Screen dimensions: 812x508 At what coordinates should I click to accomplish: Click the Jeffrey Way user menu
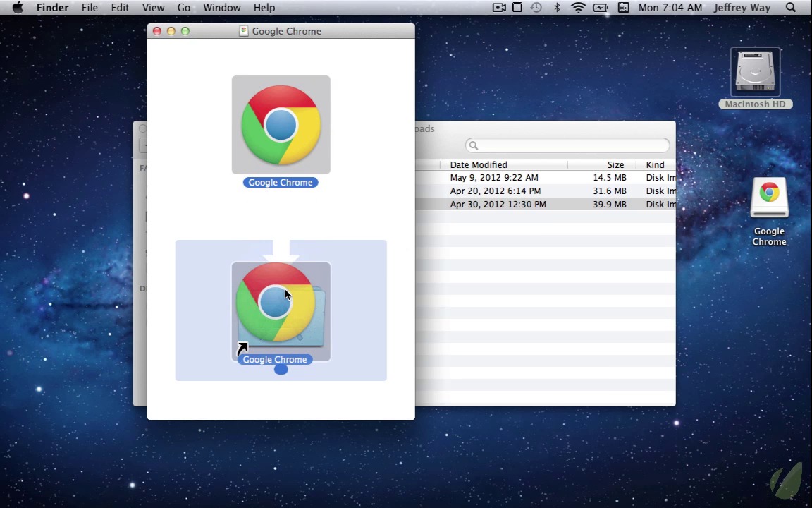742,8
